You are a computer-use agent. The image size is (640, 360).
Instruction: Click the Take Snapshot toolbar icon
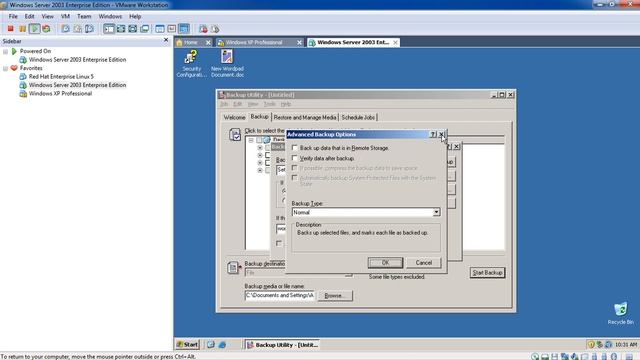click(65, 29)
